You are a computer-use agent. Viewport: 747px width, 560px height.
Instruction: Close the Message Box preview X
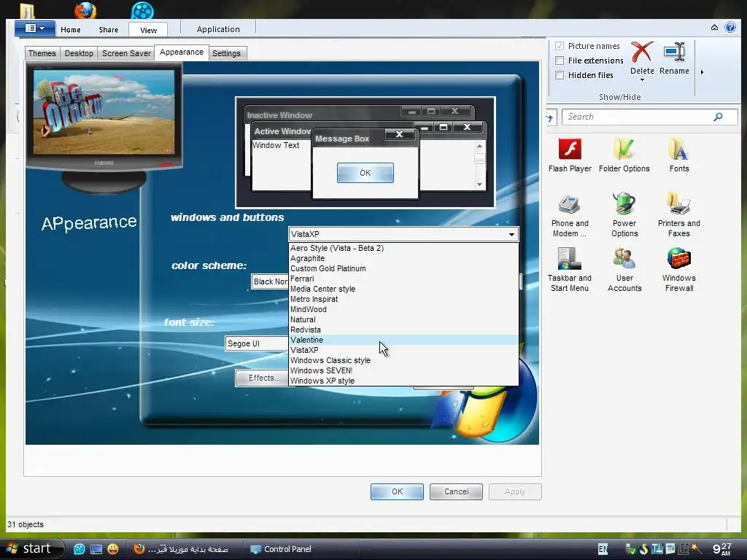[399, 134]
